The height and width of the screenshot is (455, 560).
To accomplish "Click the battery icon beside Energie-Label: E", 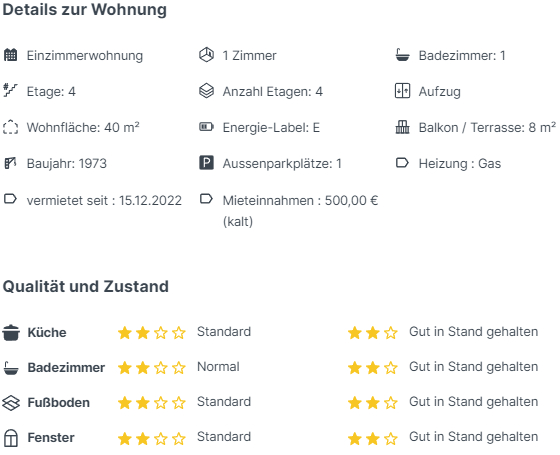I will pyautogui.click(x=206, y=127).
